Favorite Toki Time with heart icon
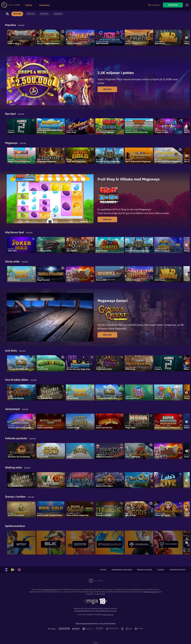The height and width of the screenshot is (644, 191). click(x=180, y=387)
